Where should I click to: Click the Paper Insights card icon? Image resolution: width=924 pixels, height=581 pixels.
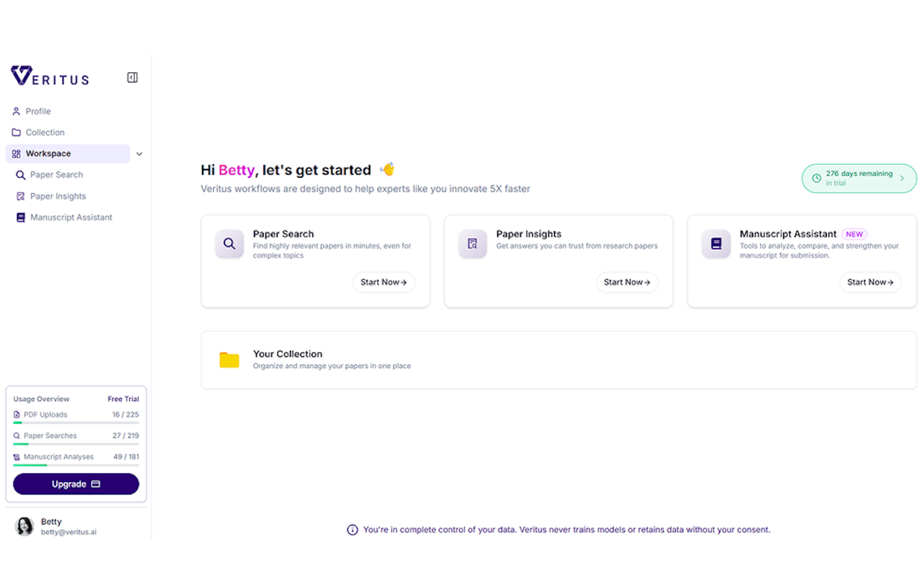[472, 244]
